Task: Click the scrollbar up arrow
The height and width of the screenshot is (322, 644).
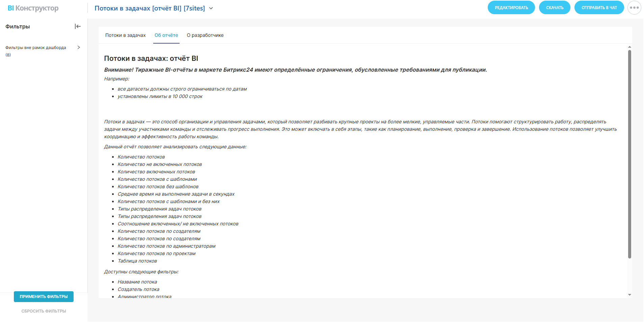Action: click(x=629, y=47)
